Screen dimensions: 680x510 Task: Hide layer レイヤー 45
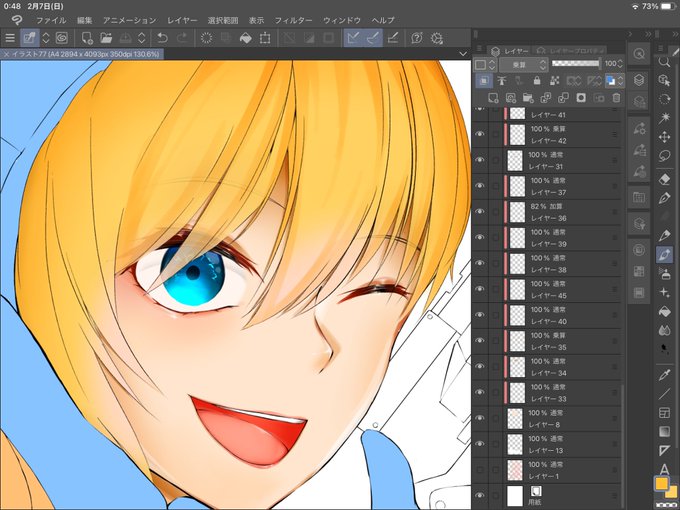tap(479, 289)
